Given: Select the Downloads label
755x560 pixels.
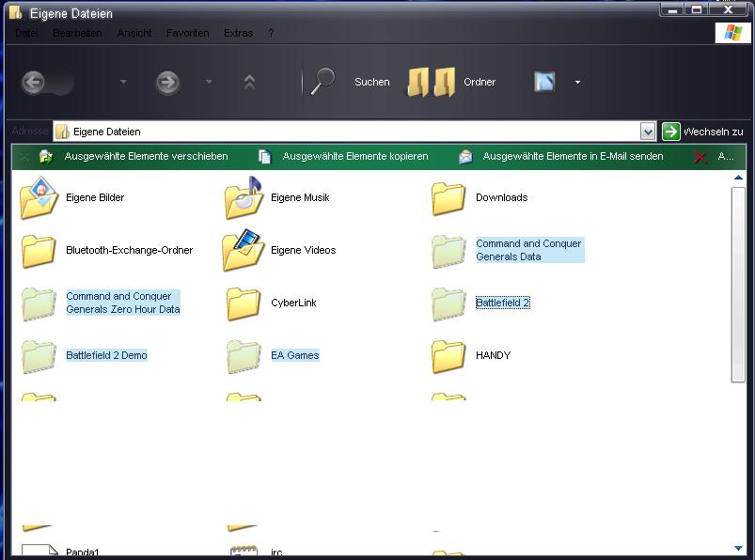Looking at the screenshot, I should pos(502,197).
